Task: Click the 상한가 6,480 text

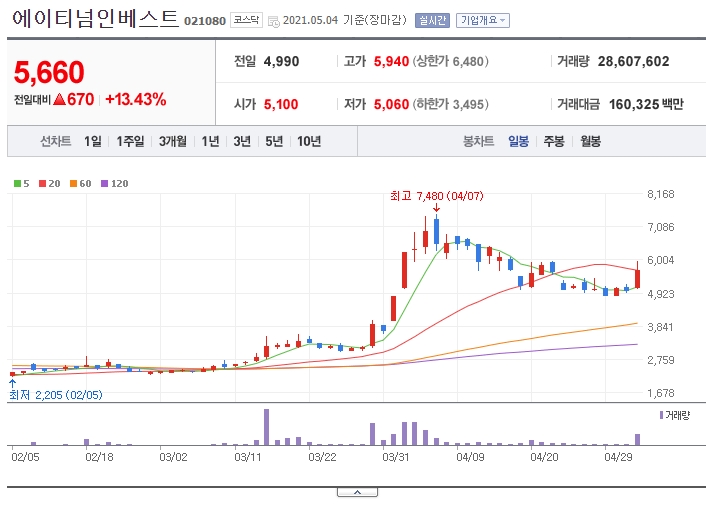Action: [x=450, y=61]
